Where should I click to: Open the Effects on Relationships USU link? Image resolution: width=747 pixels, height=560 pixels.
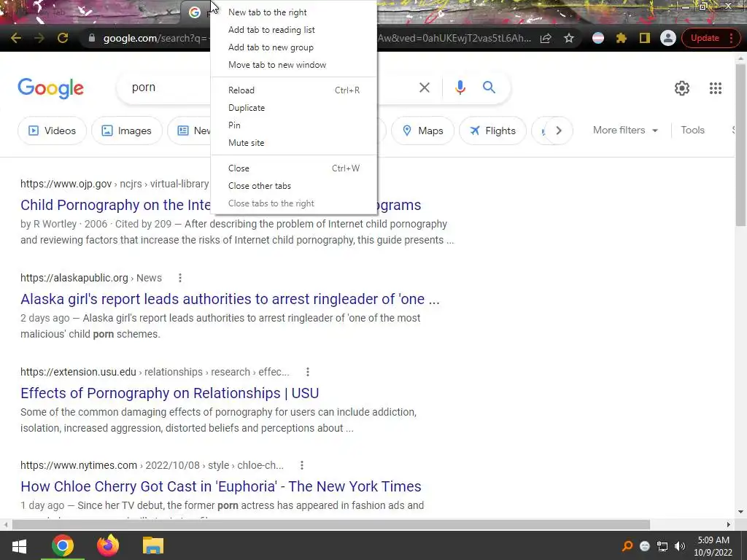pos(169,393)
